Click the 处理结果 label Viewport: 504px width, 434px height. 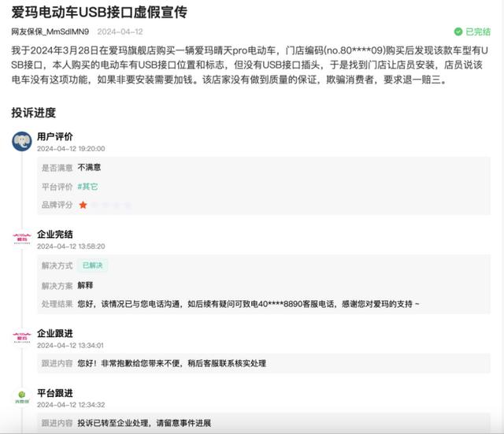pyautogui.click(x=57, y=304)
